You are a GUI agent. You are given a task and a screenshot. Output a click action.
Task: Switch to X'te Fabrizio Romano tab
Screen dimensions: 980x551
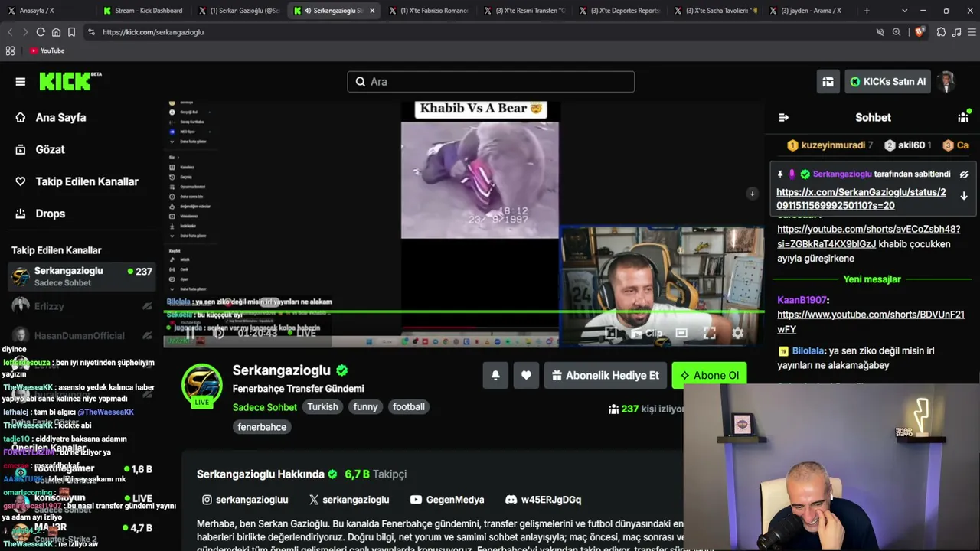point(429,11)
